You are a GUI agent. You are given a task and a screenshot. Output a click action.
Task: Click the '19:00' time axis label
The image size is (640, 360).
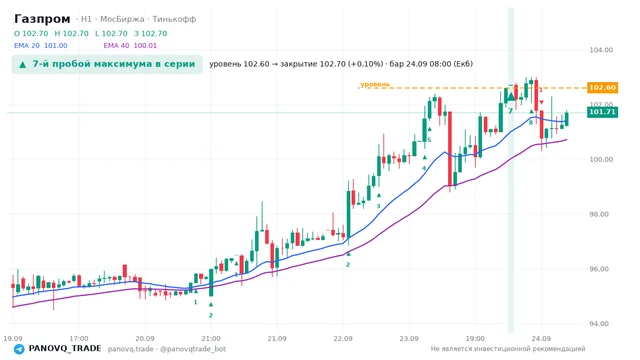[x=475, y=338]
